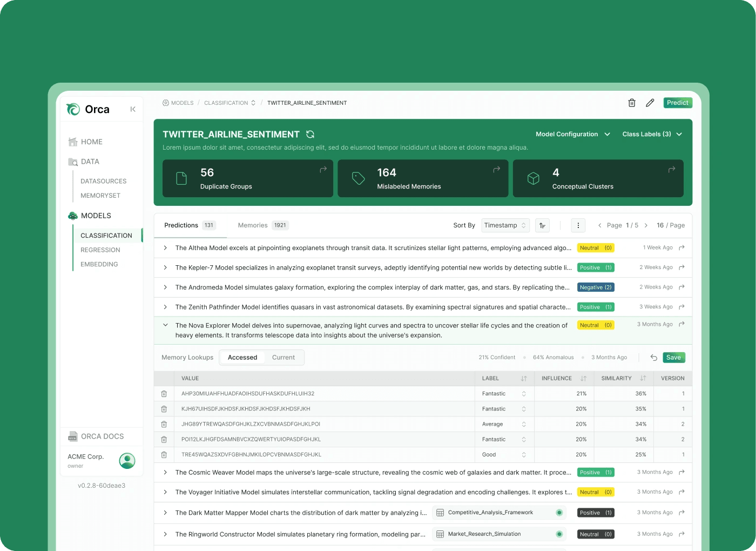
Task: Go to the previous predictions page
Action: pyautogui.click(x=599, y=225)
